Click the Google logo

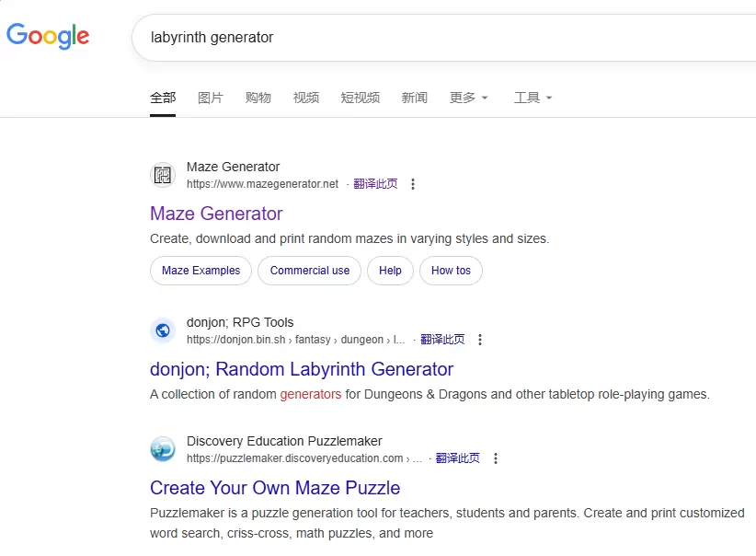point(48,36)
